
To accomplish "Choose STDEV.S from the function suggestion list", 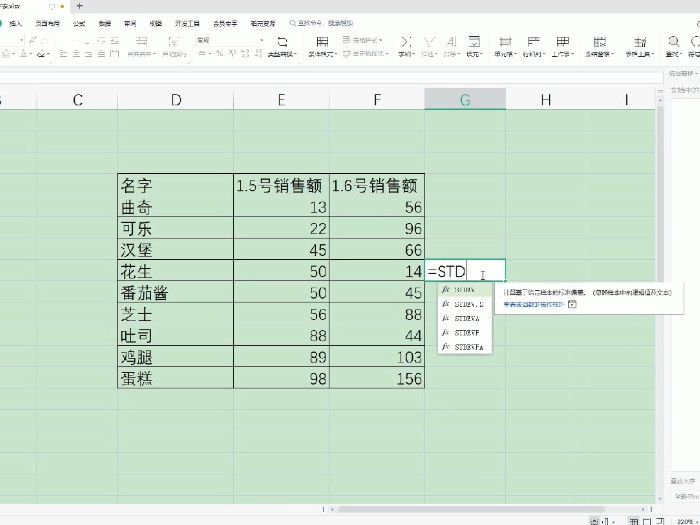I will (465, 304).
